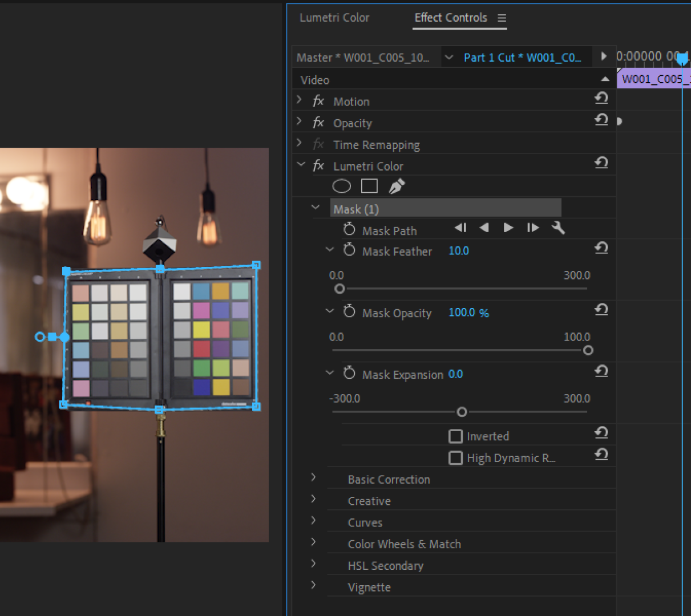Screen dimensions: 691x616
Task: Reset the Inverted parameter
Action: (601, 433)
